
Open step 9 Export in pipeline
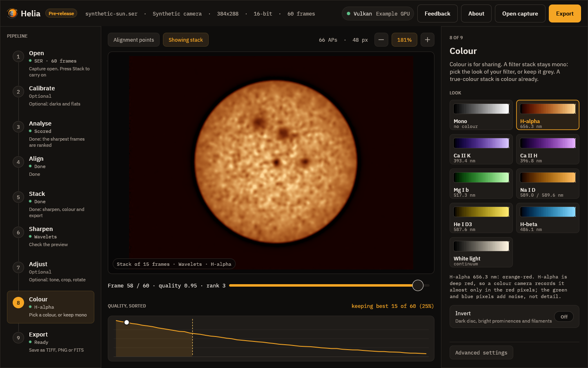point(51,342)
